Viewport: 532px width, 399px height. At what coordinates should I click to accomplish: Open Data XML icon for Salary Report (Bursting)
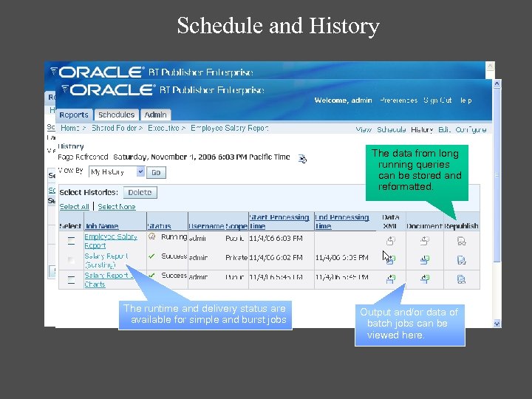pos(391,260)
